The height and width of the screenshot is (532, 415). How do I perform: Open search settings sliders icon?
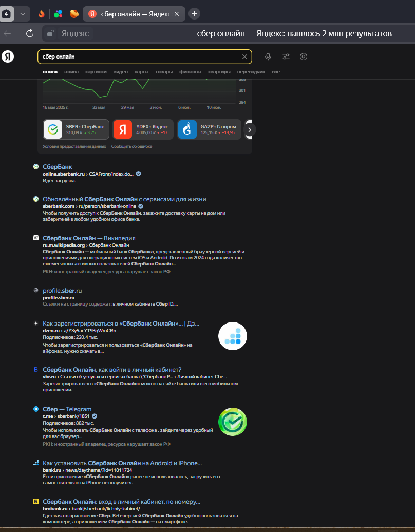286,56
